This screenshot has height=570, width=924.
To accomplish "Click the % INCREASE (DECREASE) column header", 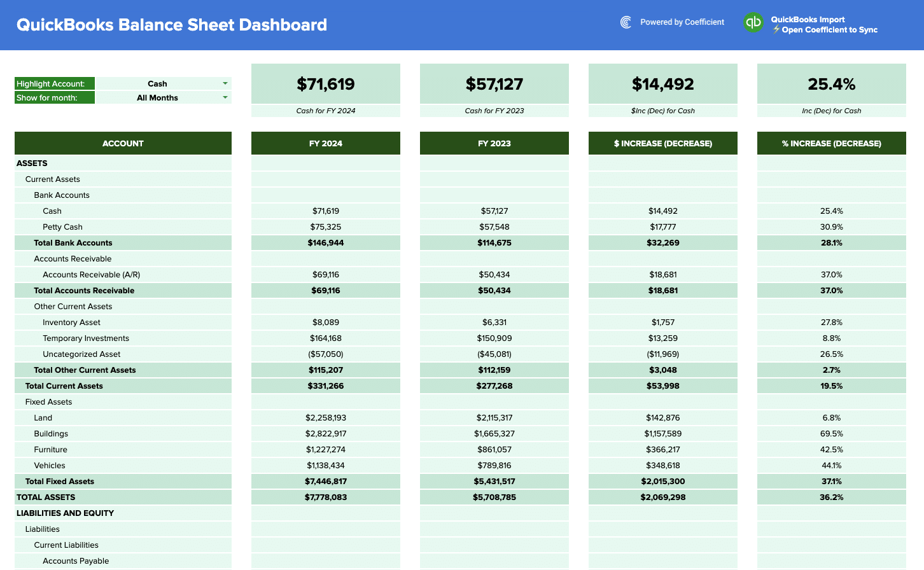I will point(831,143).
